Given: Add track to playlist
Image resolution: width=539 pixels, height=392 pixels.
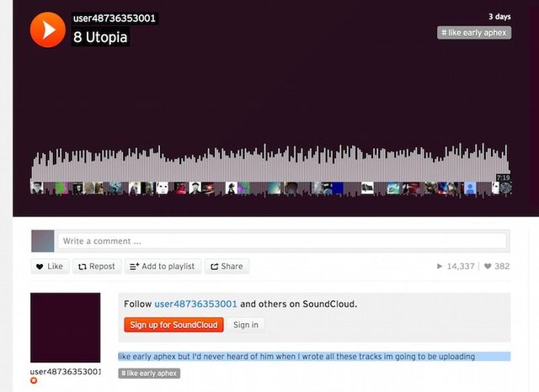Looking at the screenshot, I should [x=163, y=267].
